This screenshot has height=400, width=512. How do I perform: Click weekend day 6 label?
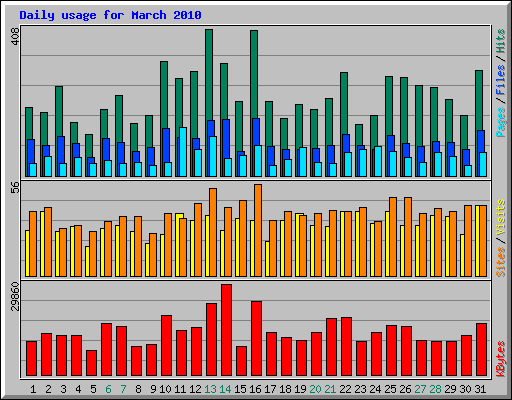pyautogui.click(x=108, y=389)
